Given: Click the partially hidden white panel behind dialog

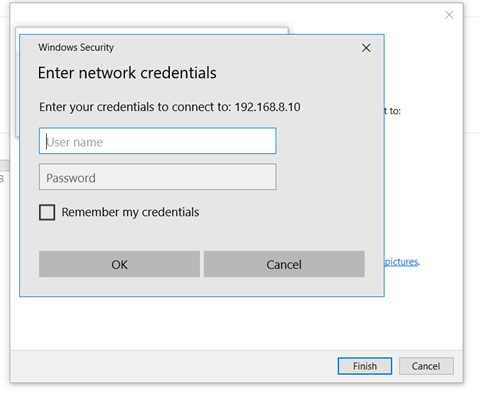Looking at the screenshot, I should tap(152, 31).
